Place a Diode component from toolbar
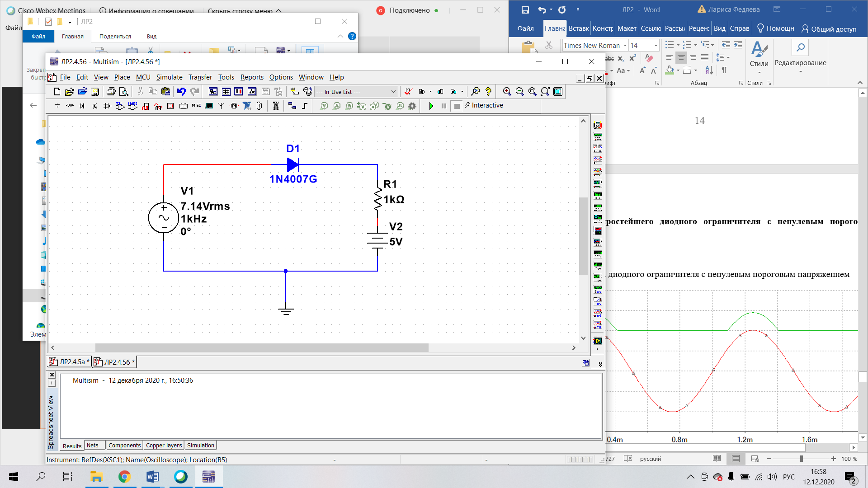 [82, 106]
